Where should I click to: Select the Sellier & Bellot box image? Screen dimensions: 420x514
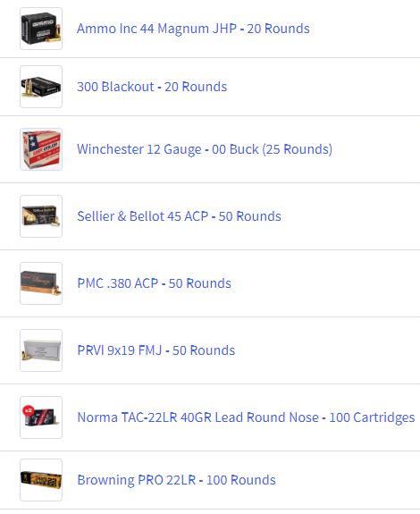pos(41,216)
